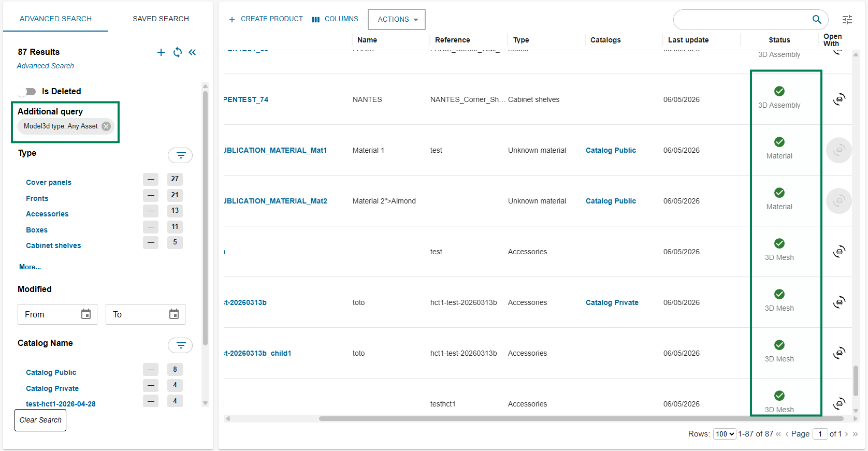Exclude Cabinet shelves with minus button

click(x=151, y=242)
